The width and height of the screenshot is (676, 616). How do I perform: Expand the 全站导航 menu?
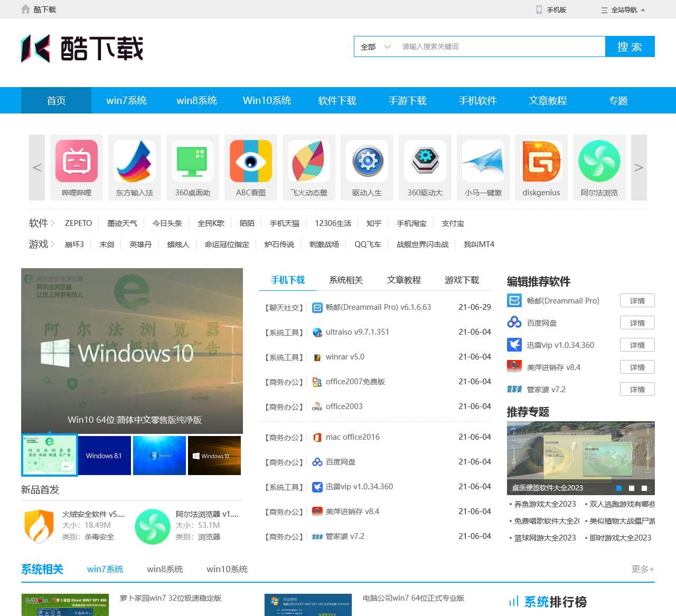tap(625, 9)
